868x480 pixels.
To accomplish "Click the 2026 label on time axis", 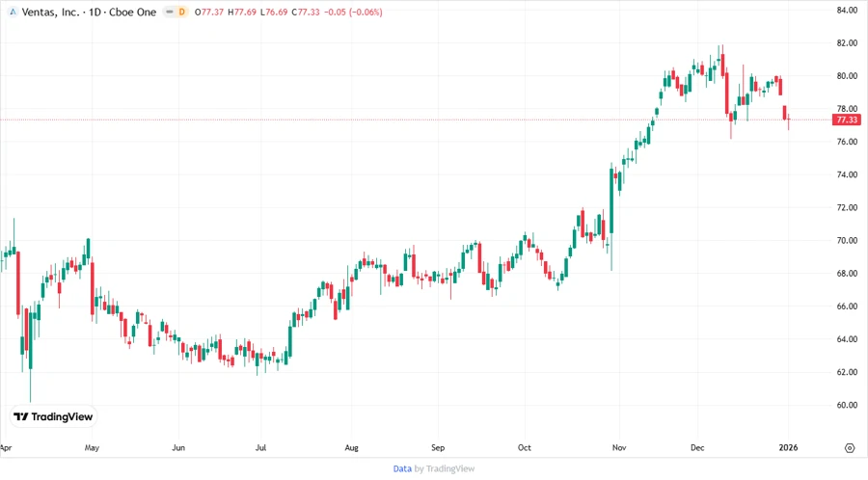I will pos(788,448).
